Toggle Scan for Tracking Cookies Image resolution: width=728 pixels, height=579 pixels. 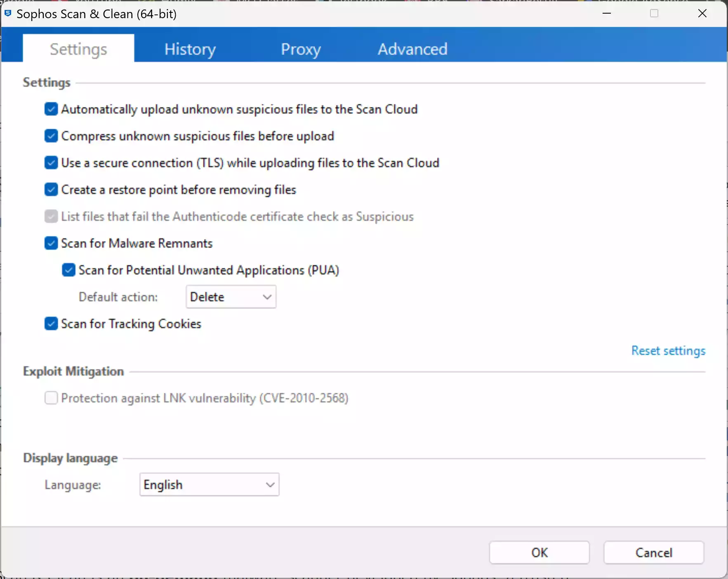coord(51,324)
